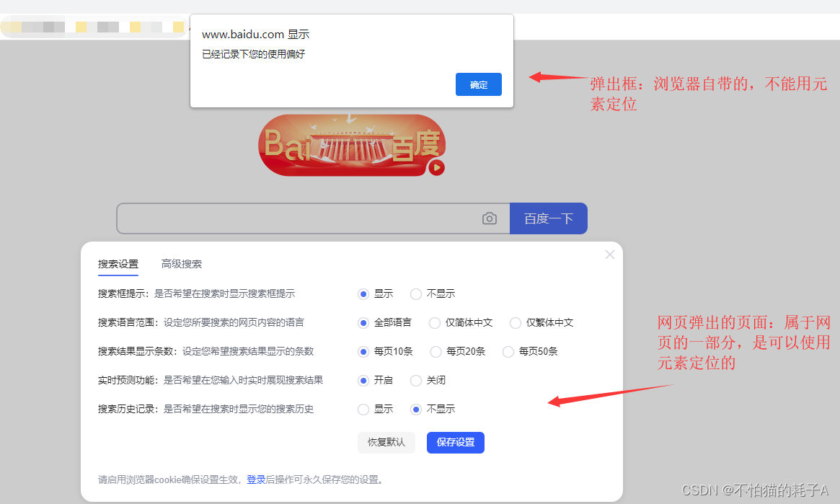Close the search settings panel with X
Screen dimensions: 840x504
click(610, 255)
